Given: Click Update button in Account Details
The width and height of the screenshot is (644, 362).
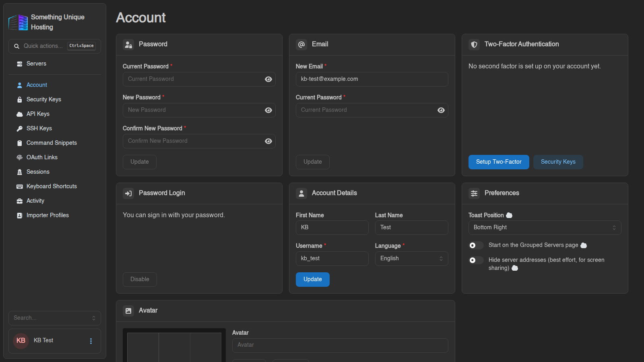Looking at the screenshot, I should click(313, 280).
